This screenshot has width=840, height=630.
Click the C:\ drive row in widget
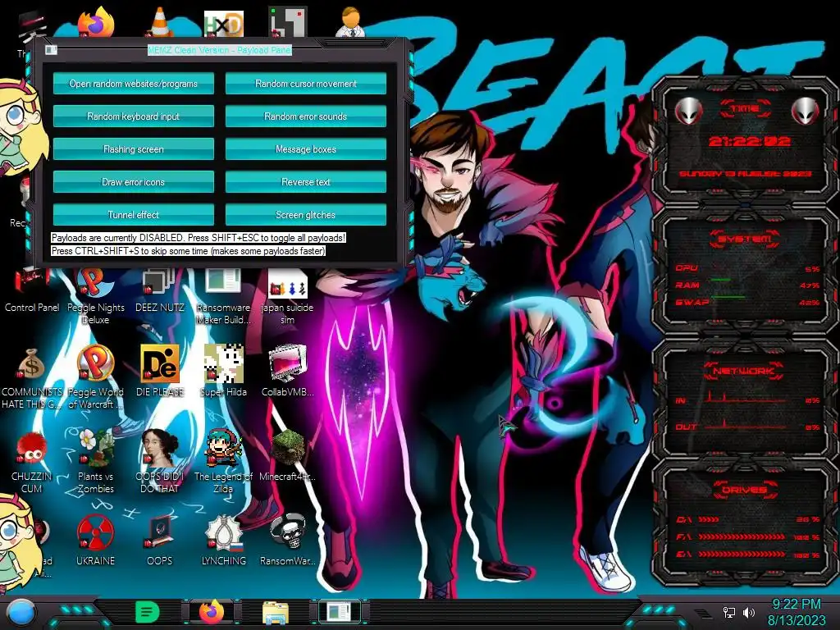pyautogui.click(x=748, y=519)
